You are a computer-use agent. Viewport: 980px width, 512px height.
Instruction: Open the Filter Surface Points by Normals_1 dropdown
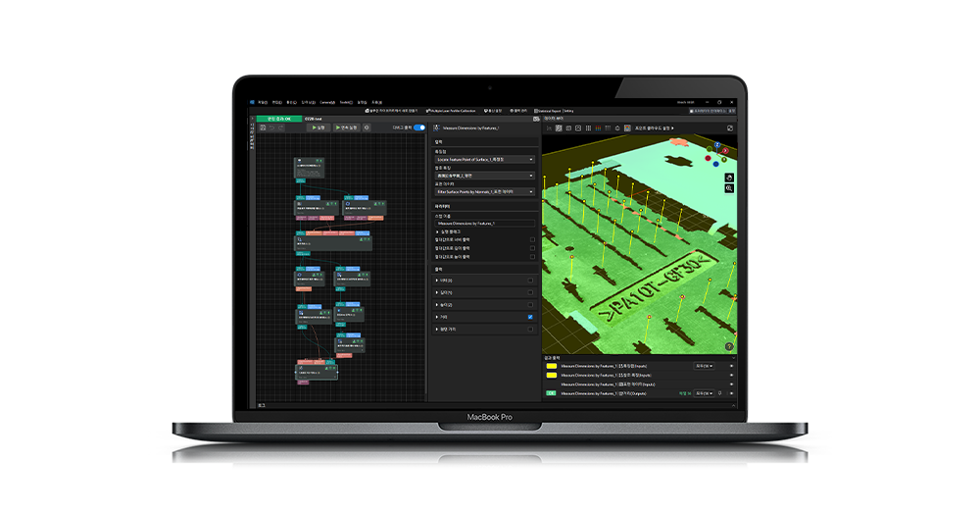(x=484, y=191)
